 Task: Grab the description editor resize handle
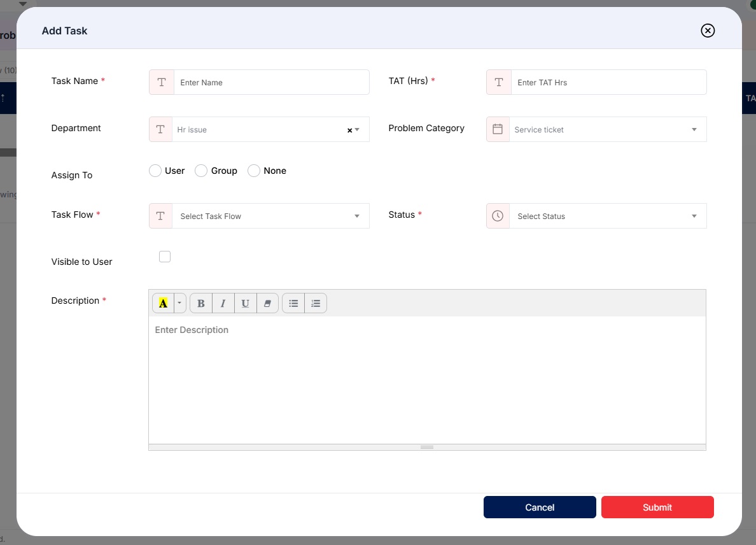point(427,447)
